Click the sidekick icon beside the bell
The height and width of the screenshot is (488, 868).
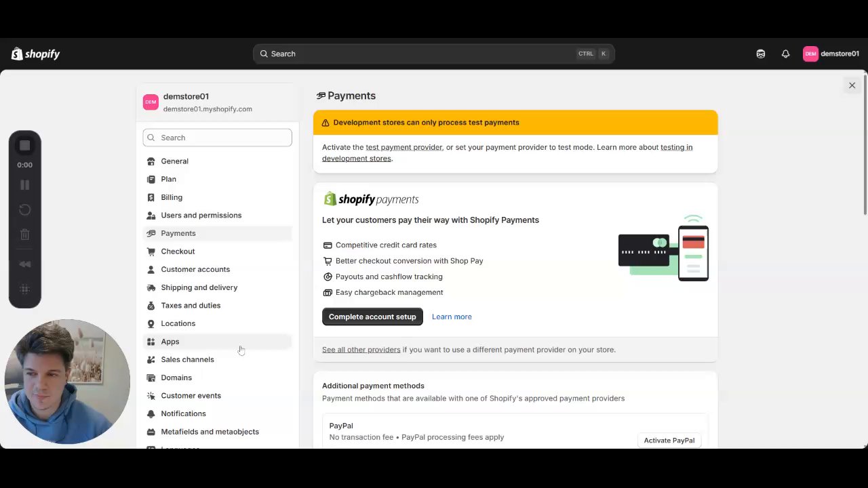tap(761, 54)
